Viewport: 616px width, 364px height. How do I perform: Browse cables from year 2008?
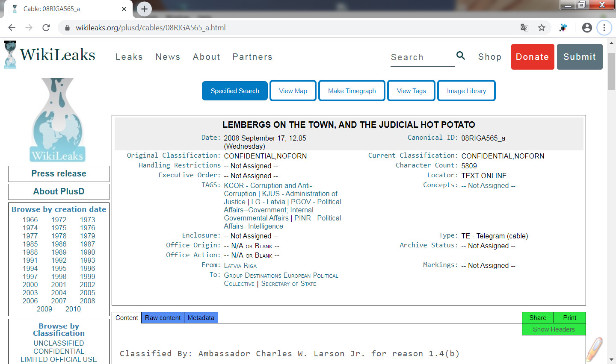(87, 301)
